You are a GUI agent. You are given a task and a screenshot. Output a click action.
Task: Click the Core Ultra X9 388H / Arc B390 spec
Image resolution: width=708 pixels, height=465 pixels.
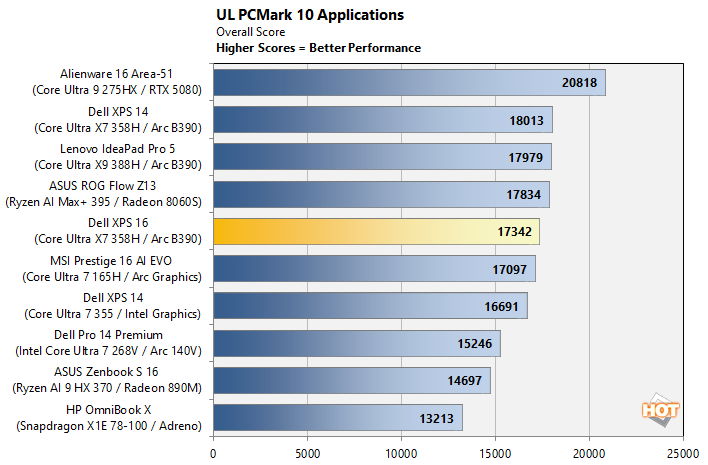point(118,165)
